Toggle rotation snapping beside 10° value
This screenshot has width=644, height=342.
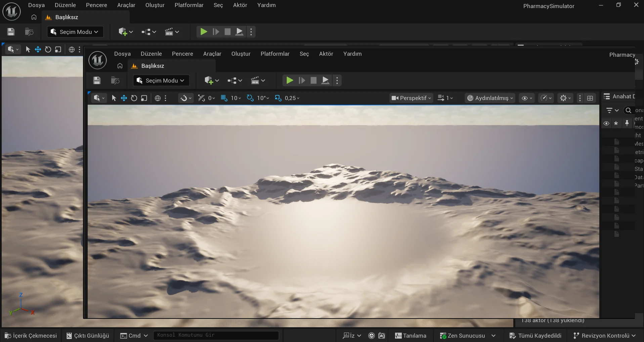tap(250, 98)
